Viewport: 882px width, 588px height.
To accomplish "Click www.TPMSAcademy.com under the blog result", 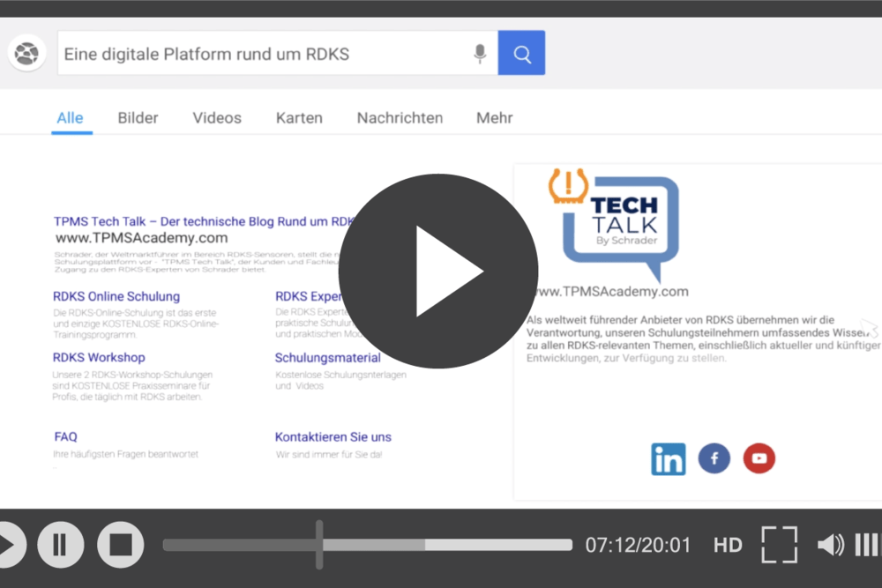I will point(142,238).
